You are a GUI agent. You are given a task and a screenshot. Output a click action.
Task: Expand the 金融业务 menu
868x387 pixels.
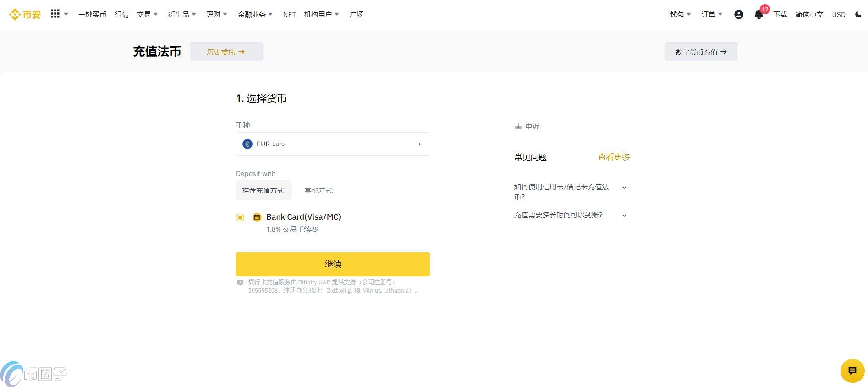255,15
